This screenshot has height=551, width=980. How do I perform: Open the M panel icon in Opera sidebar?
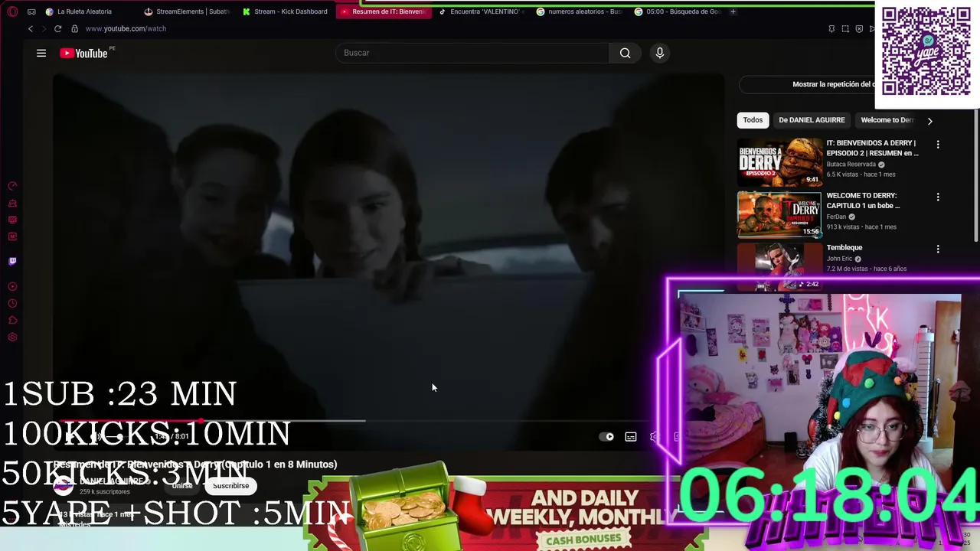[x=12, y=236]
